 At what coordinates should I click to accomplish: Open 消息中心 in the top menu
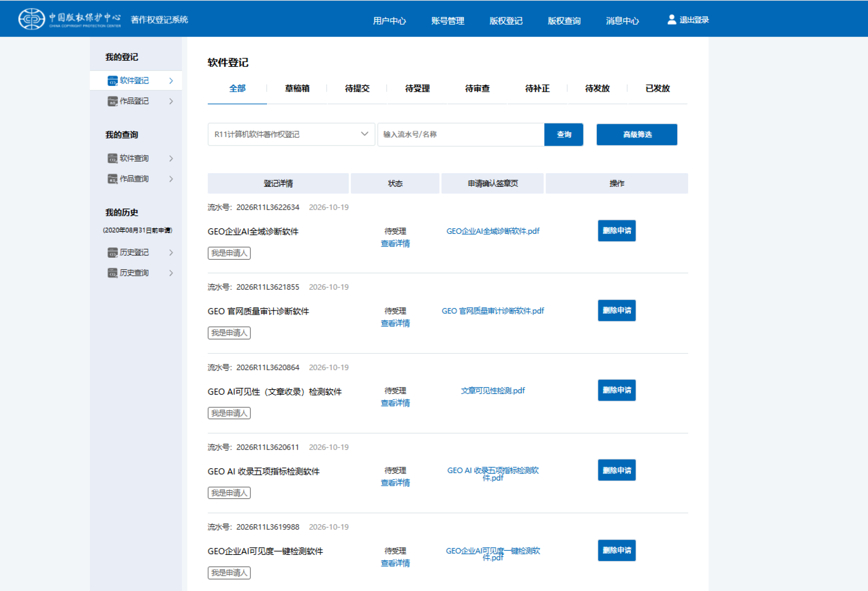point(622,21)
